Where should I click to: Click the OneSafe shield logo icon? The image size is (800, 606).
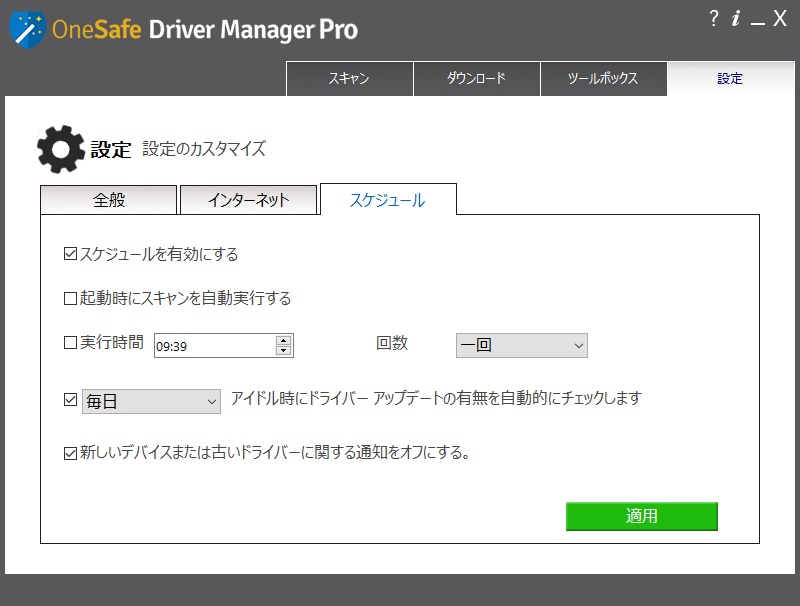[28, 30]
